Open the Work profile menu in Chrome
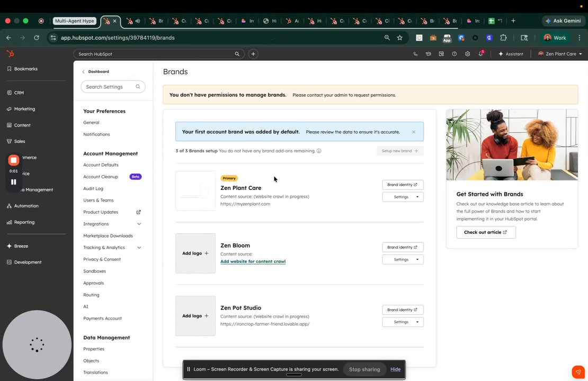Viewport: 588px width, 381px height. tap(555, 38)
